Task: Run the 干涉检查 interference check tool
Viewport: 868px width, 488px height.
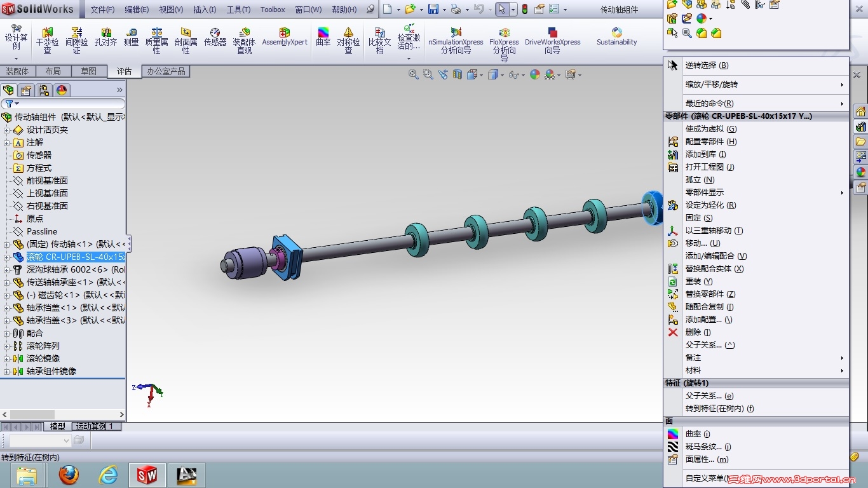Action: tap(47, 41)
